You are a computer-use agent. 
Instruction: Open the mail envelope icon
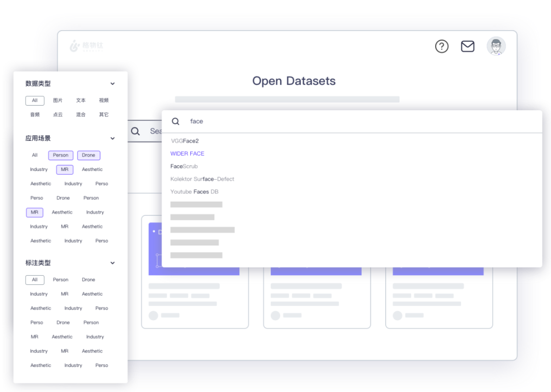pyautogui.click(x=467, y=46)
